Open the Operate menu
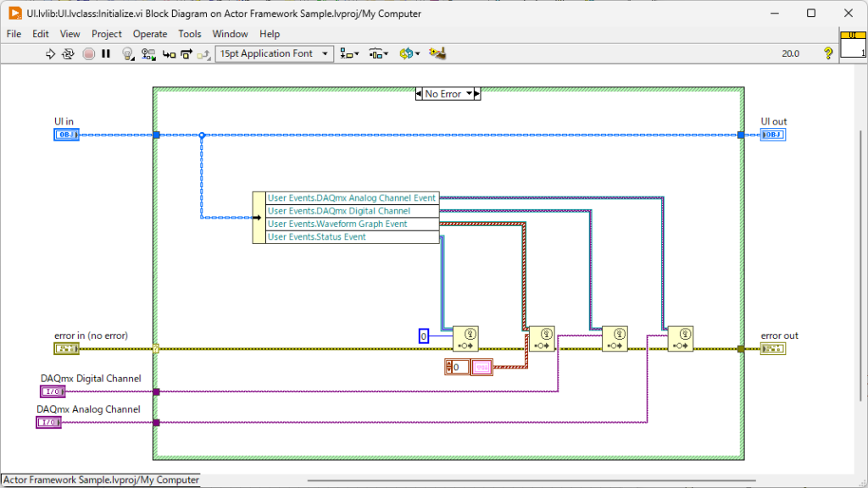The image size is (868, 488). point(150,34)
